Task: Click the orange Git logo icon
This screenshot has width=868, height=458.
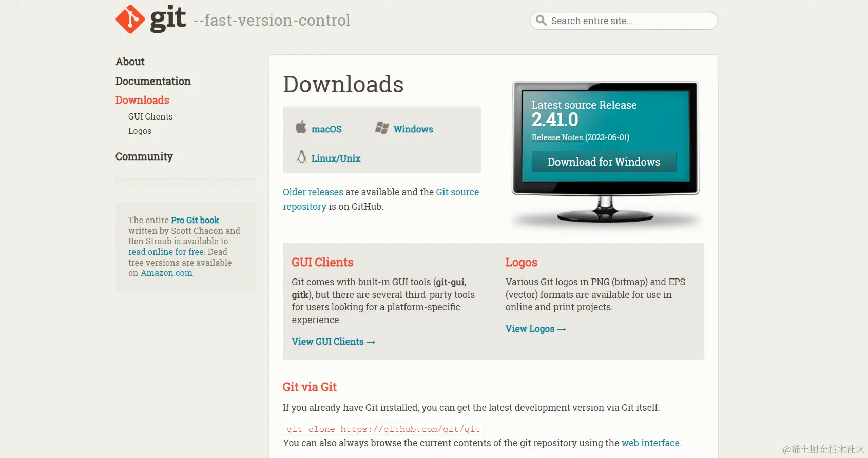Action: coord(130,19)
